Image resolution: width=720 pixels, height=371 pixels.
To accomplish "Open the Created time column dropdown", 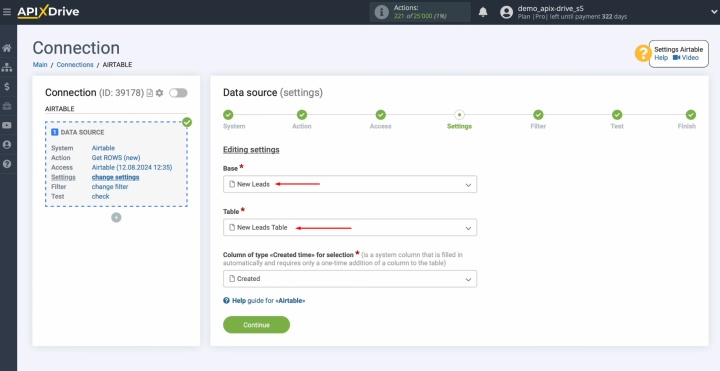I will (350, 279).
